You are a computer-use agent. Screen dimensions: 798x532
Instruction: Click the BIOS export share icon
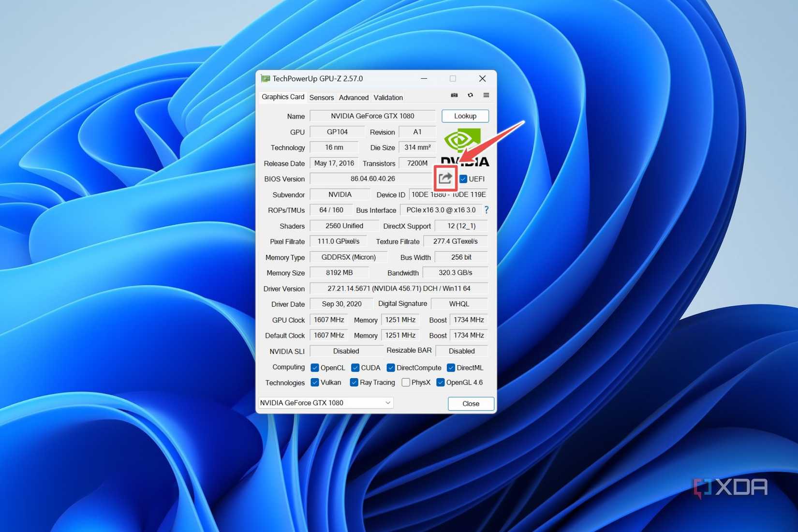click(x=445, y=178)
